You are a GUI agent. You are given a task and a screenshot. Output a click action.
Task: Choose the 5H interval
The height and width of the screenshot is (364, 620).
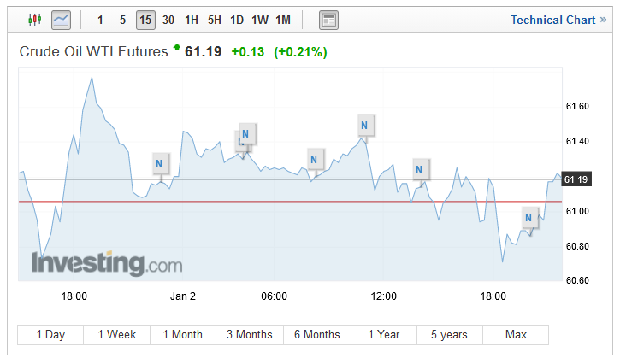(215, 20)
